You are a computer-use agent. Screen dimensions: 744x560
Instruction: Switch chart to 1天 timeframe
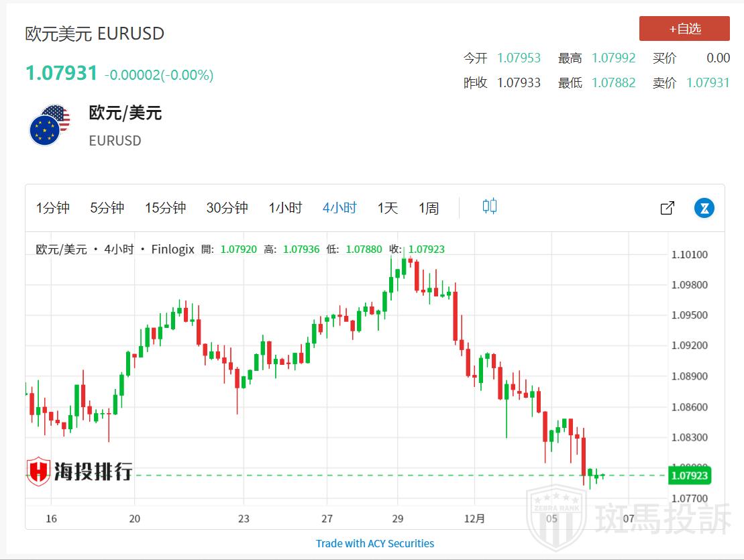388,208
